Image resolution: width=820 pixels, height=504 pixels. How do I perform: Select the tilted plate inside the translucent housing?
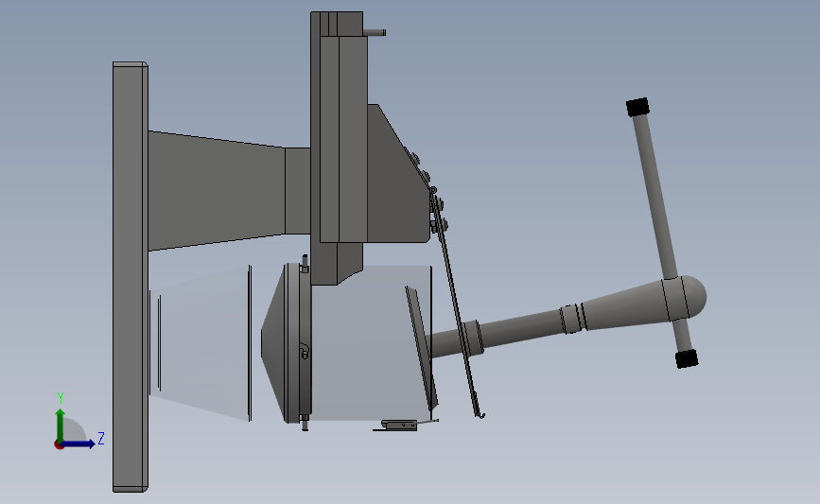(422, 349)
